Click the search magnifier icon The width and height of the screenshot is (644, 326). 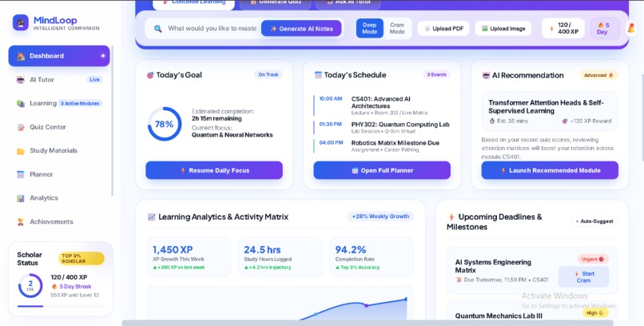pyautogui.click(x=157, y=29)
